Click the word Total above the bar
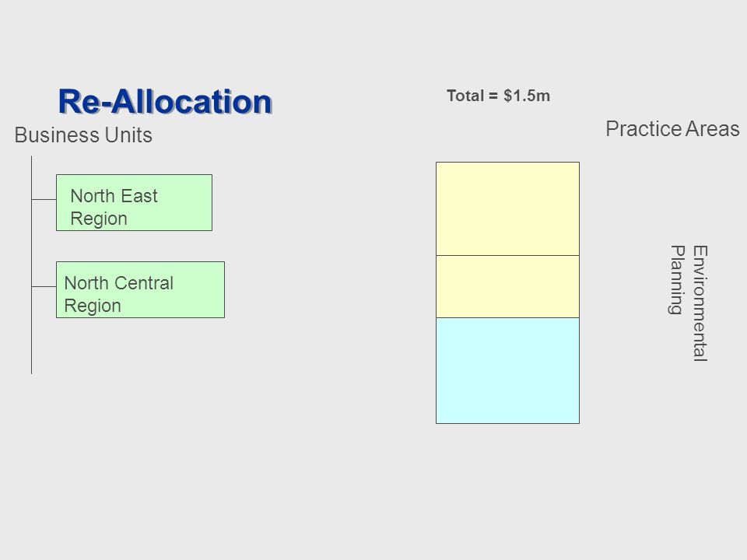 click(465, 96)
